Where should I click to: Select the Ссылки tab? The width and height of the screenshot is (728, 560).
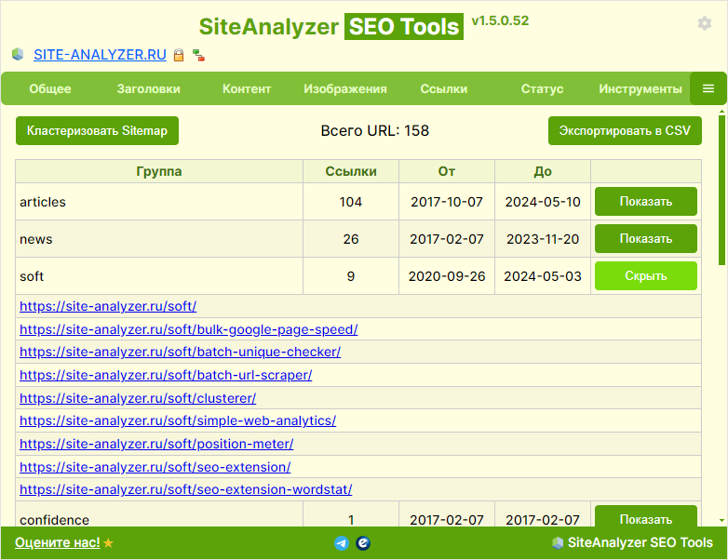point(444,88)
